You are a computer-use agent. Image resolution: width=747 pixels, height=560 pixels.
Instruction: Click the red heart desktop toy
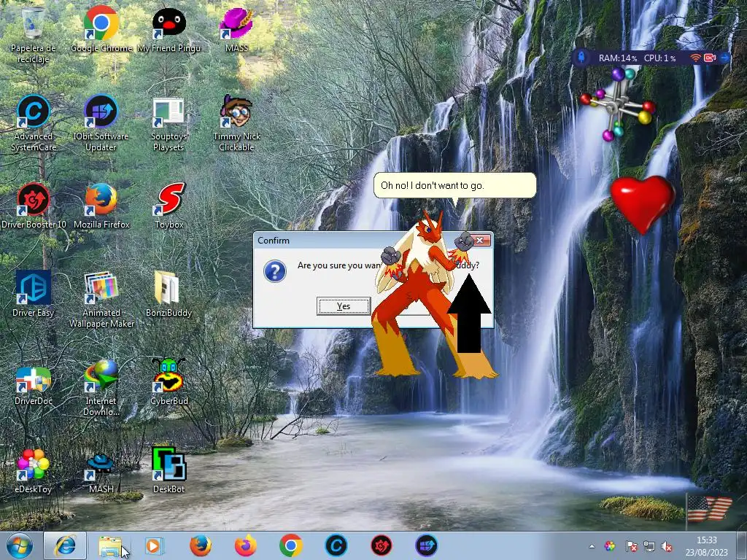pos(643,204)
